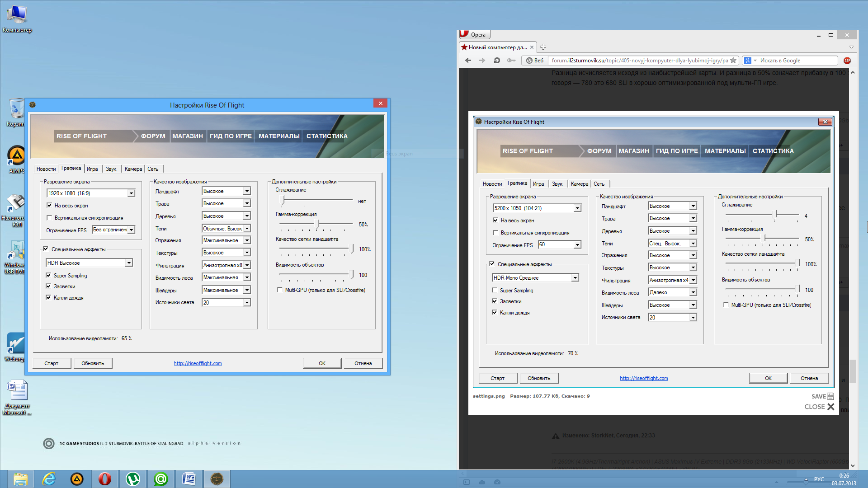This screenshot has width=868, height=488.
Task: Open the Weburg desktop shortcut
Action: point(15,347)
